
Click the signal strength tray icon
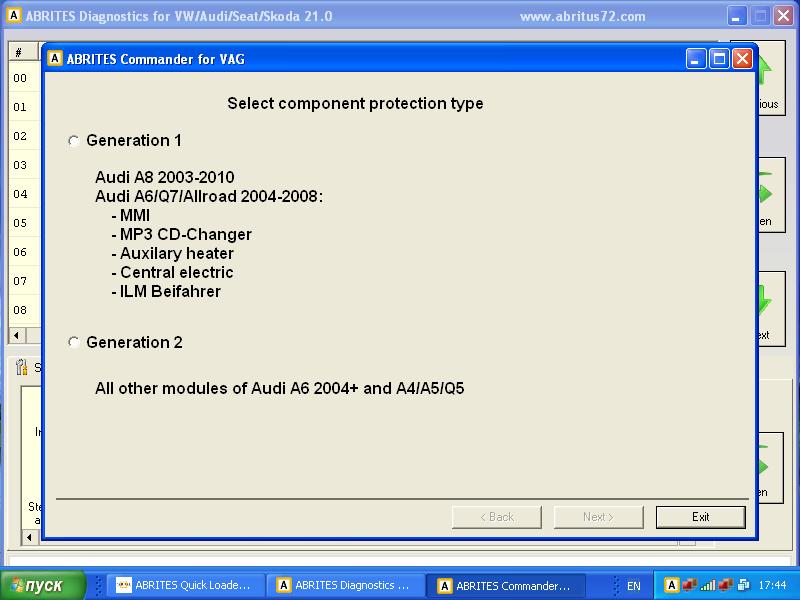click(708, 585)
